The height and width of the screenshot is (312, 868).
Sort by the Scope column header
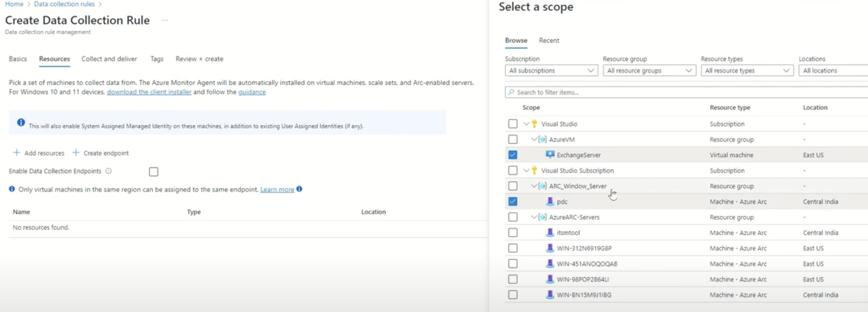tap(531, 107)
